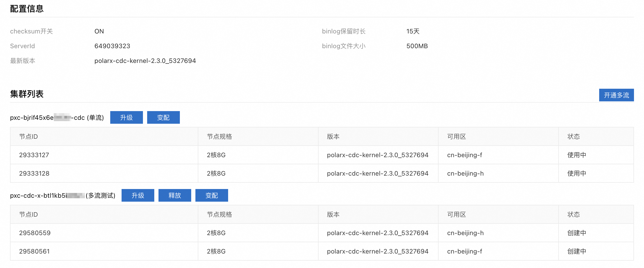Select cn-beijing-h zone of node 29580559
Screen dimensions: 644x268
click(465, 233)
